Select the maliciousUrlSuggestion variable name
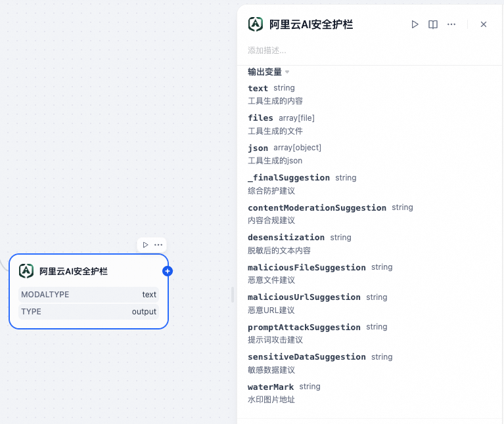This screenshot has width=504, height=424. point(304,297)
